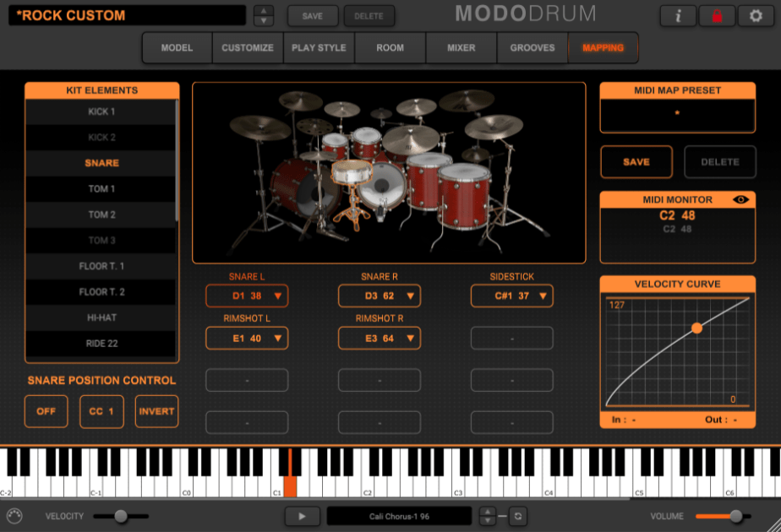Screen dimensions: 781x532
Task: Click the groove loop refresh icon
Action: pos(518,516)
